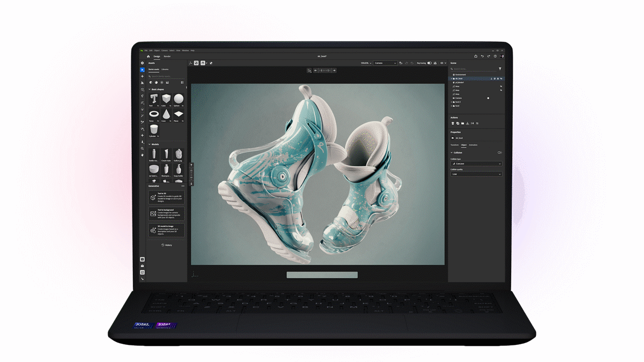
Task: Click the Search starter assets field
Action: point(167,76)
